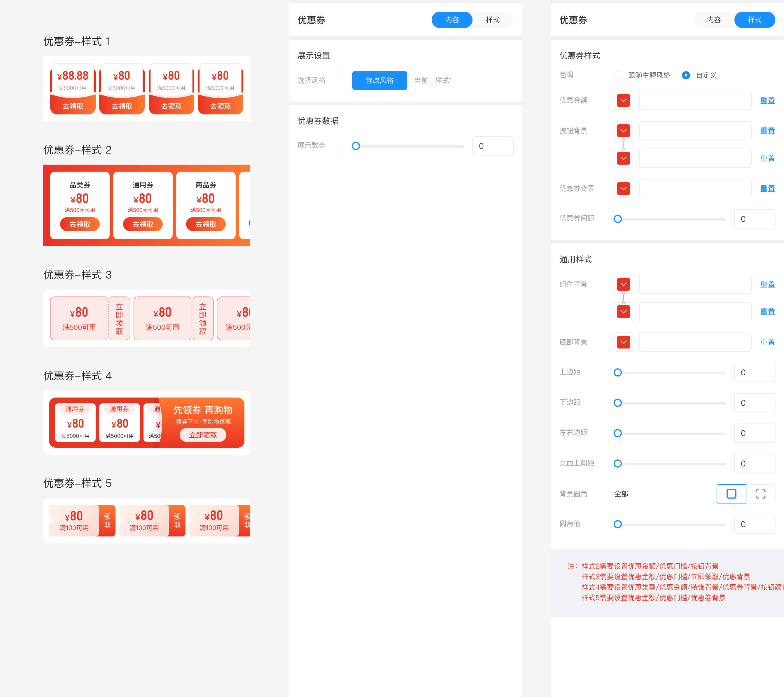Click the 展示数量 slider handle

point(356,146)
